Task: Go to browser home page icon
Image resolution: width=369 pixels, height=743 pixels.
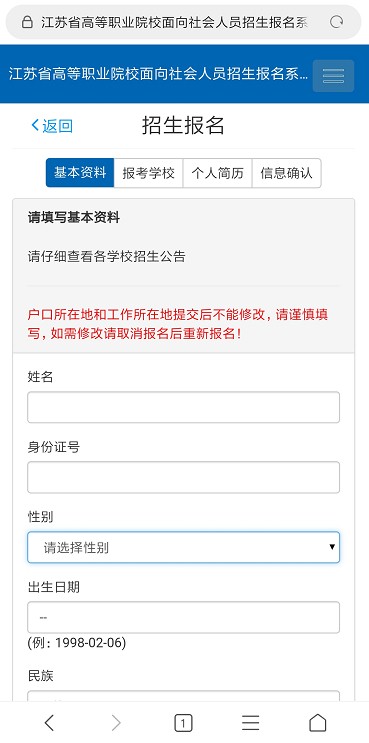Action: click(x=317, y=723)
